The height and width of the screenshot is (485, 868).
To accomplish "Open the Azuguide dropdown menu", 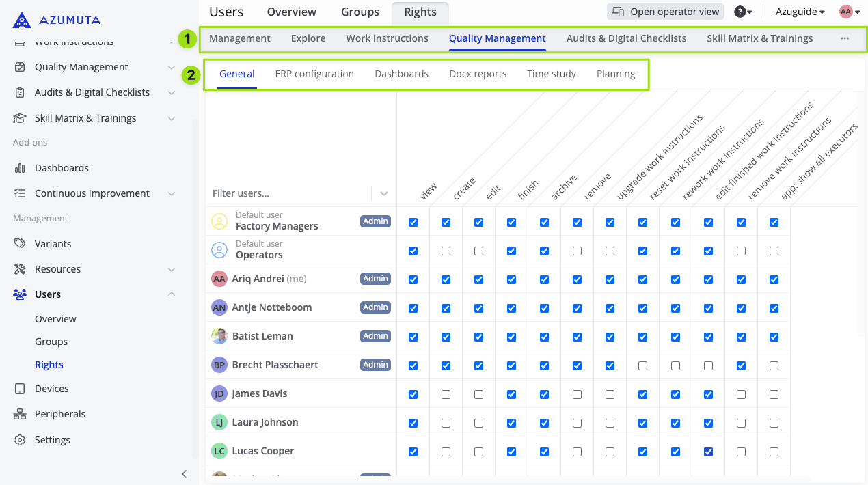I will (x=800, y=12).
